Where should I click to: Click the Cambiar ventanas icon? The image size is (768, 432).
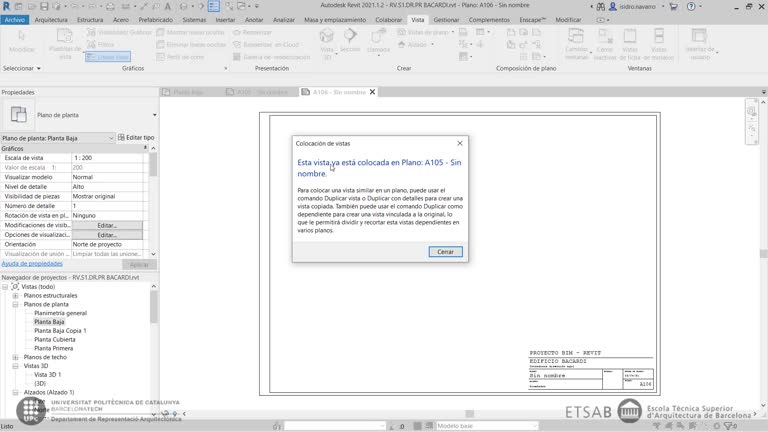(x=577, y=44)
